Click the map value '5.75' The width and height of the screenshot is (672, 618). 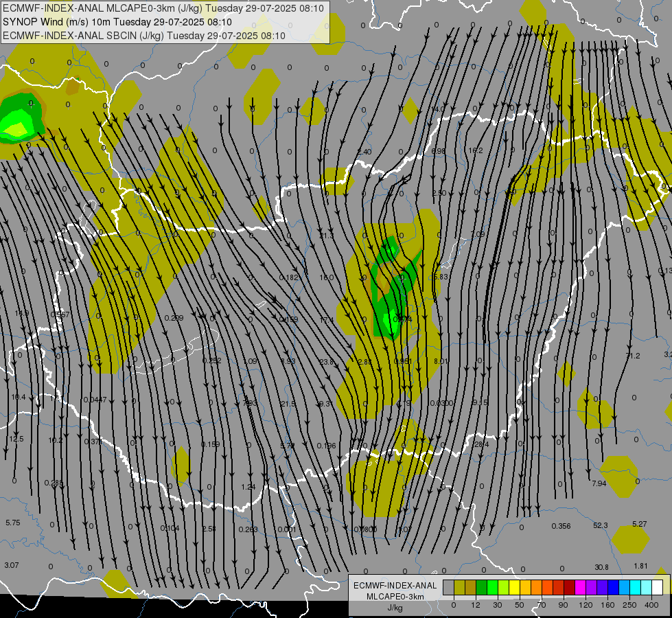pyautogui.click(x=13, y=523)
